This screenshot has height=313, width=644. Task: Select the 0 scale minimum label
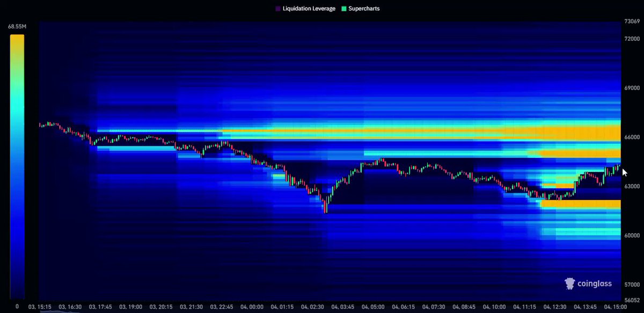(17, 307)
